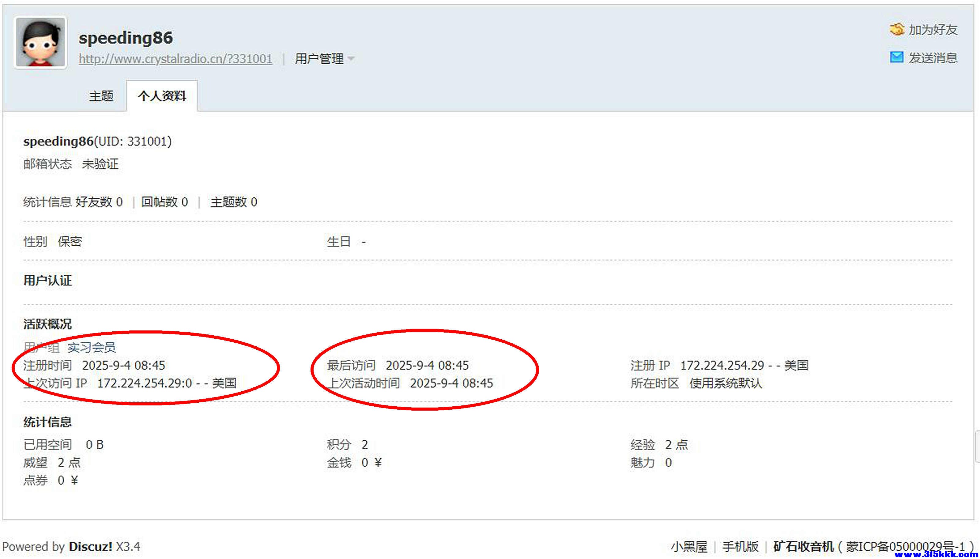Click the add friend handshake icon
The image size is (980, 559).
897,29
